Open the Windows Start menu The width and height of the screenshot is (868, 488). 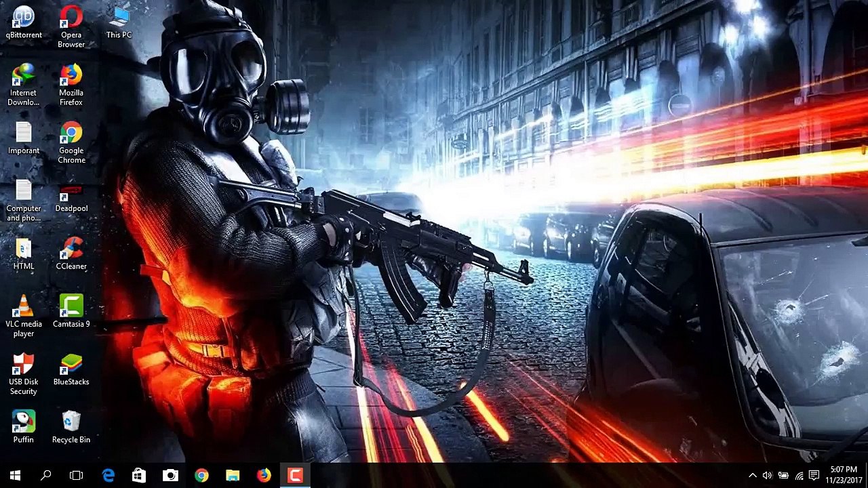pos(15,476)
